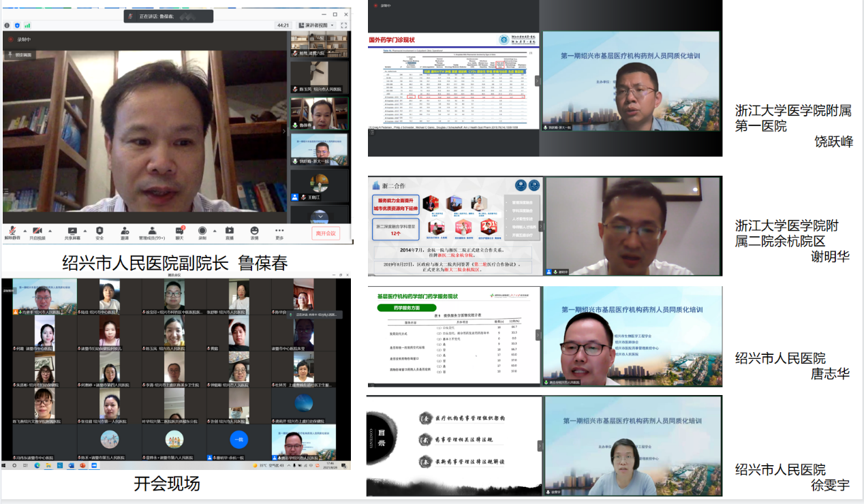Open the 演讲者视图 speaker view dropdown
The image size is (864, 504).
[316, 25]
